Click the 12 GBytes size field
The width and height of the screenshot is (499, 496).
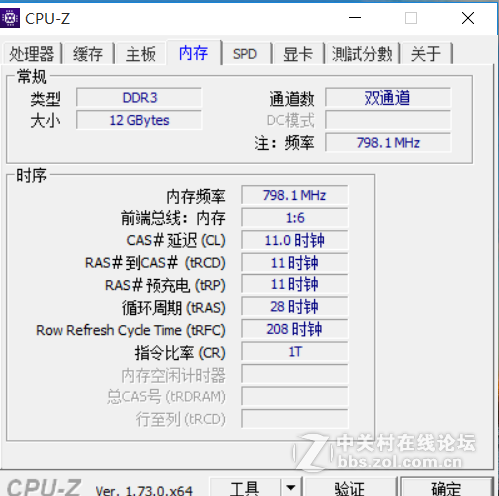139,120
